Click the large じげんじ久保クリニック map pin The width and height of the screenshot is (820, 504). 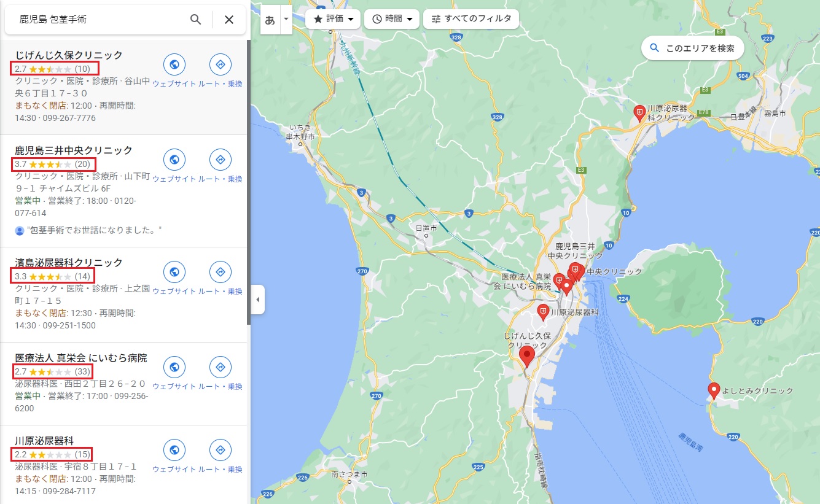coord(526,357)
